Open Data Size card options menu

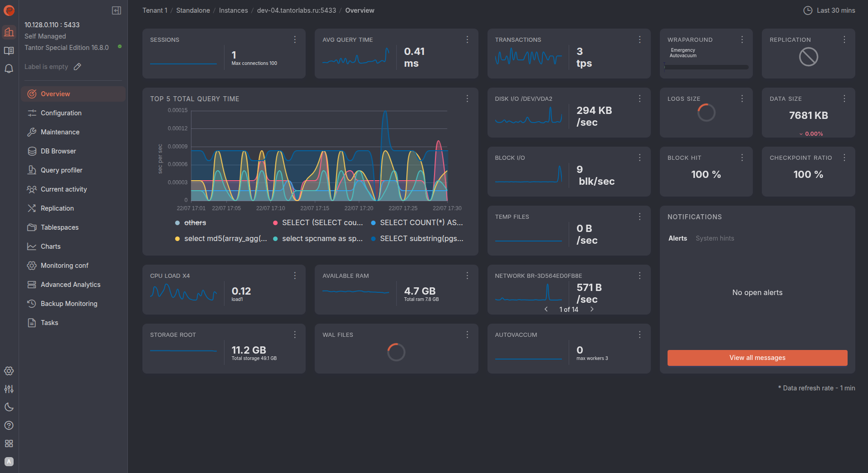tap(844, 99)
